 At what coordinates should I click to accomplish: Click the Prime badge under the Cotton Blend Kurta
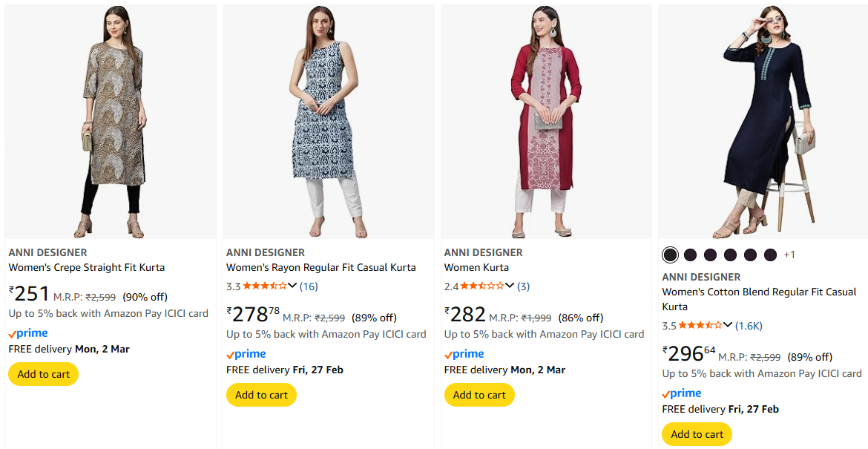682,393
